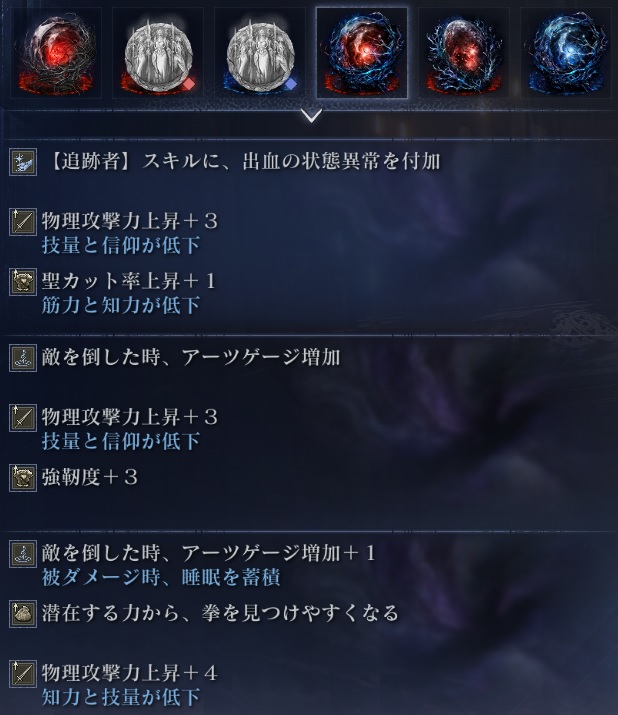This screenshot has height=715, width=618.
Task: Select the 聖カット率上昇+1 effect text
Action: click(x=129, y=281)
